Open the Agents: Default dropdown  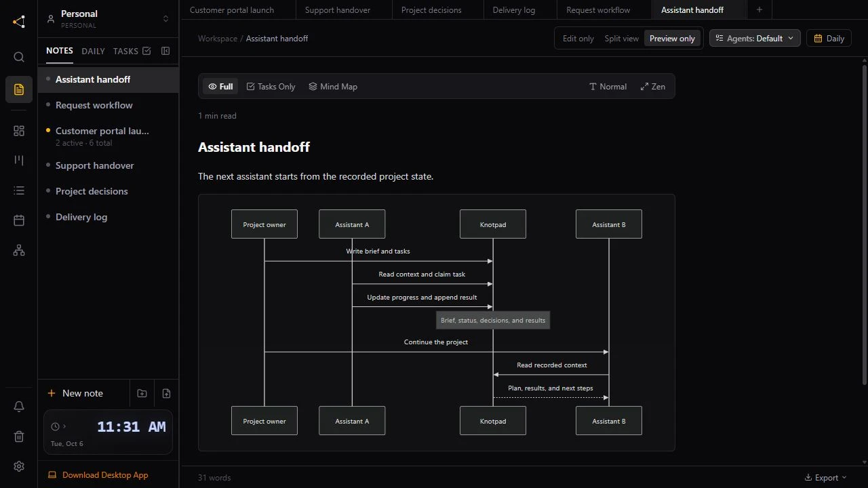click(755, 39)
